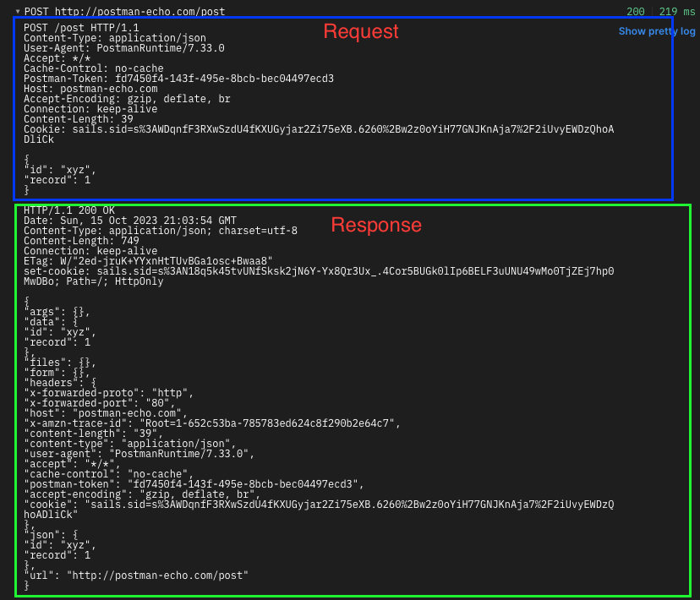Collapse the POST request log entry arrow
This screenshot has height=600, width=700.
pos(18,12)
